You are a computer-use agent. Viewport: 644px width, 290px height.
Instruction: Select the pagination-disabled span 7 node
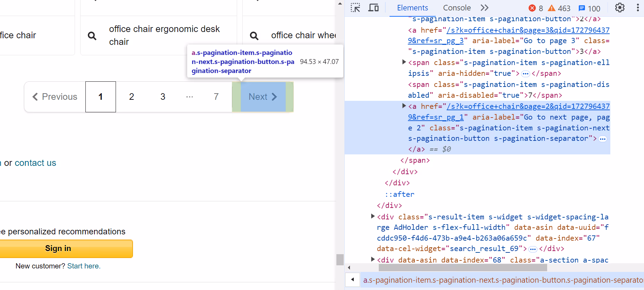(509, 90)
